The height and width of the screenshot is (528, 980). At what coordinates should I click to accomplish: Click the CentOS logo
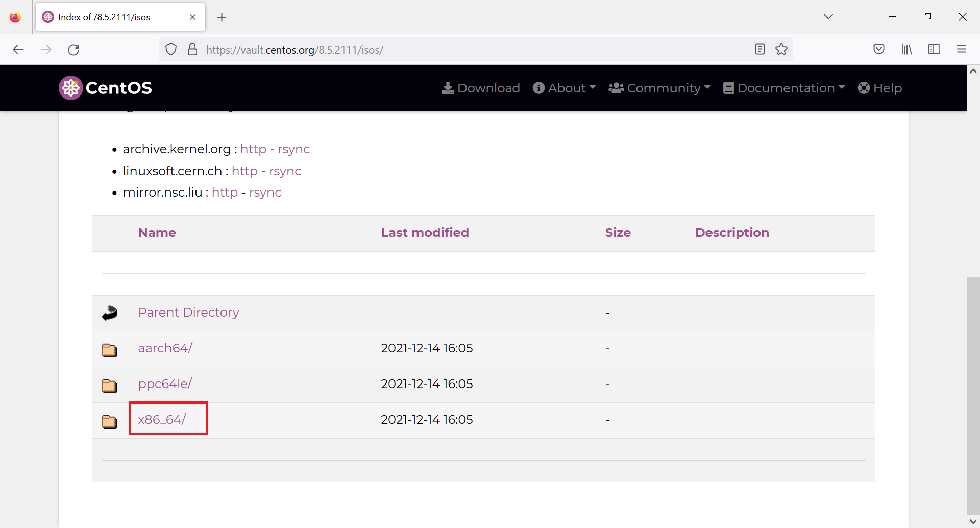[x=105, y=88]
